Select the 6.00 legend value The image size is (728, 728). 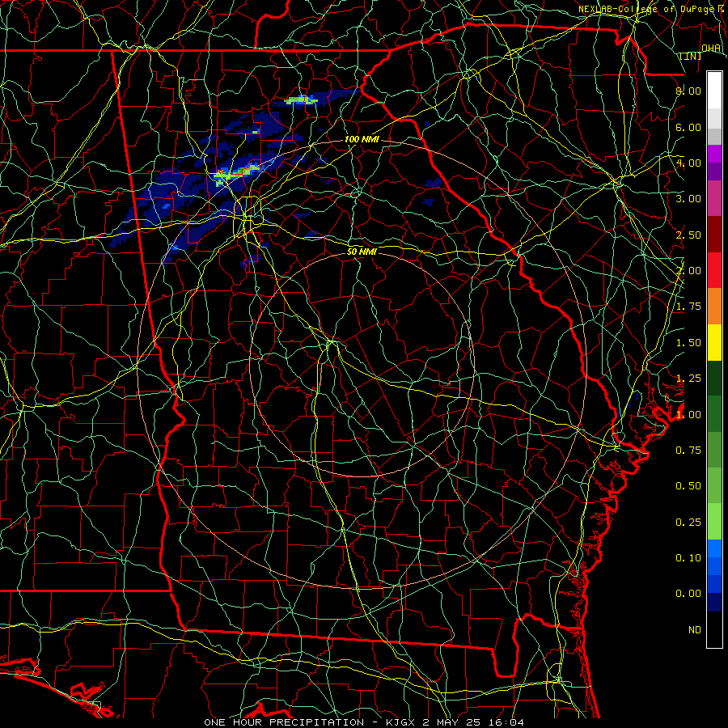688,127
